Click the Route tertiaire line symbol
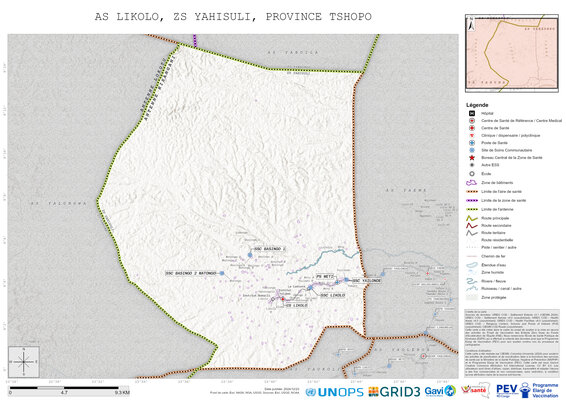The height and width of the screenshot is (400, 566). click(x=472, y=233)
